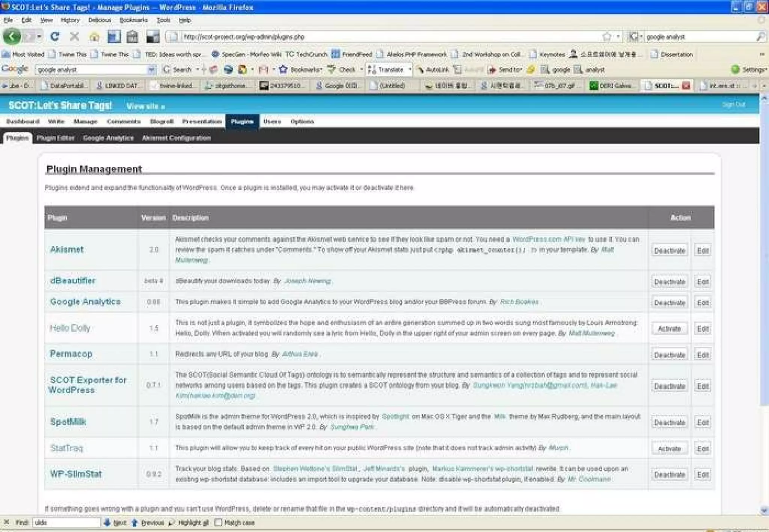This screenshot has height=532, width=769.
Task: Bookmark this page with the star icon
Action: (606, 37)
